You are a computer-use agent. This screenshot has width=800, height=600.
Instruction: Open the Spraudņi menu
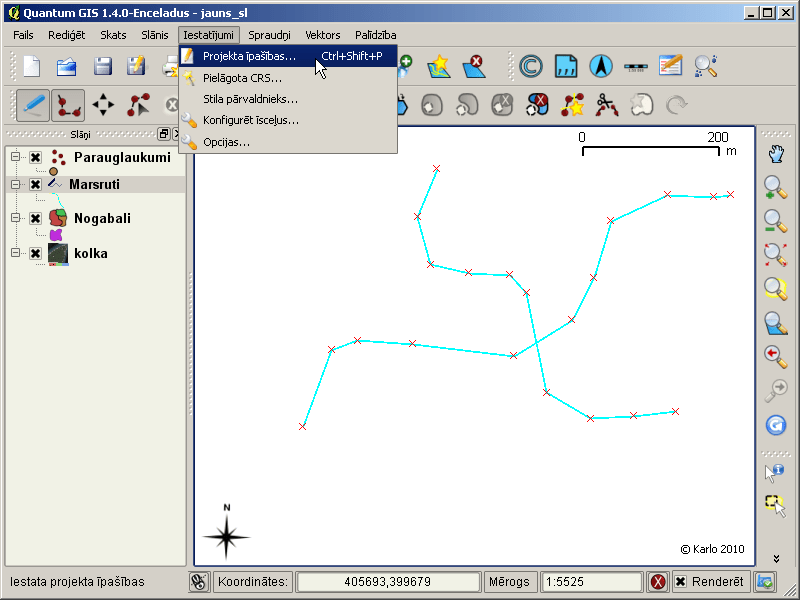[x=269, y=35]
